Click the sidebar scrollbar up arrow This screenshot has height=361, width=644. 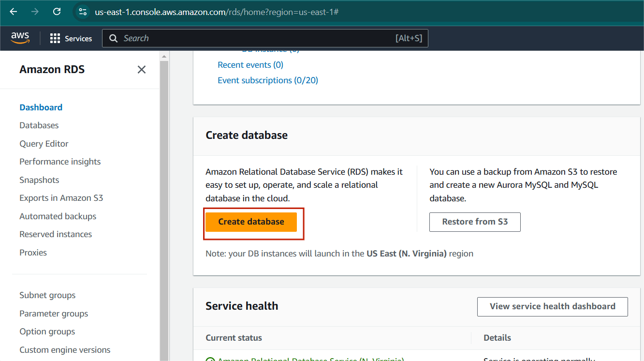[164, 57]
